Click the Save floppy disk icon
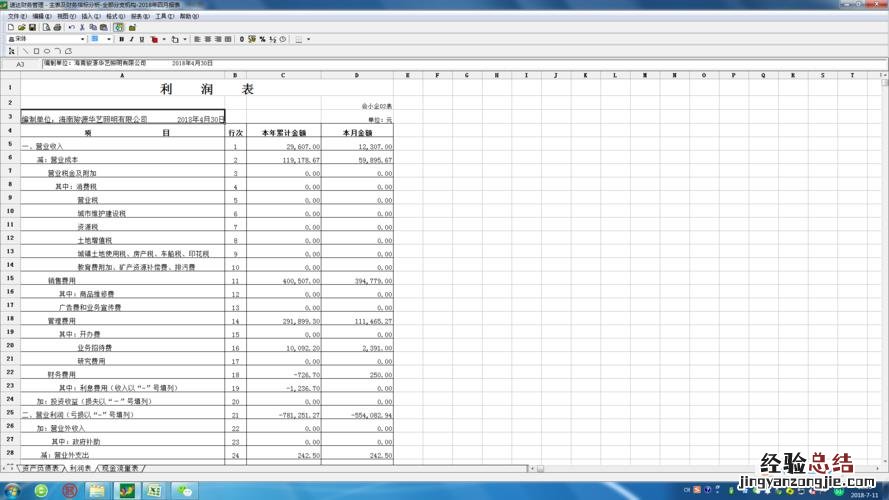Image resolution: width=889 pixels, height=500 pixels. (x=32, y=27)
